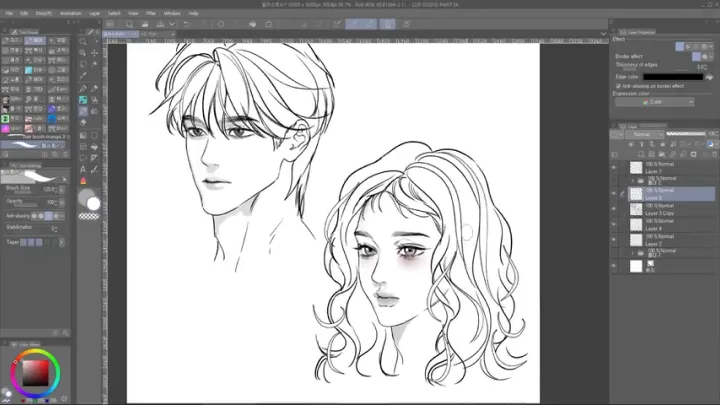Click the Save document icon in command bar
This screenshot has height=405, width=720.
(160, 24)
